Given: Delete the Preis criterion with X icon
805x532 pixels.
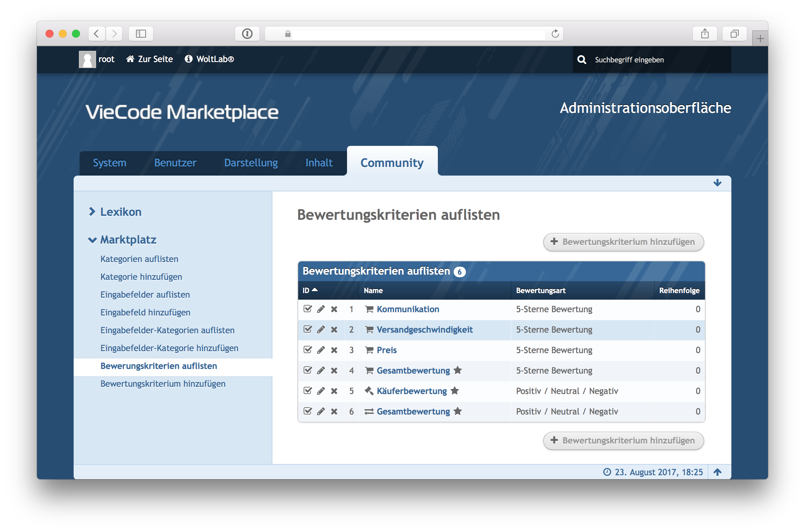Looking at the screenshot, I should 334,350.
